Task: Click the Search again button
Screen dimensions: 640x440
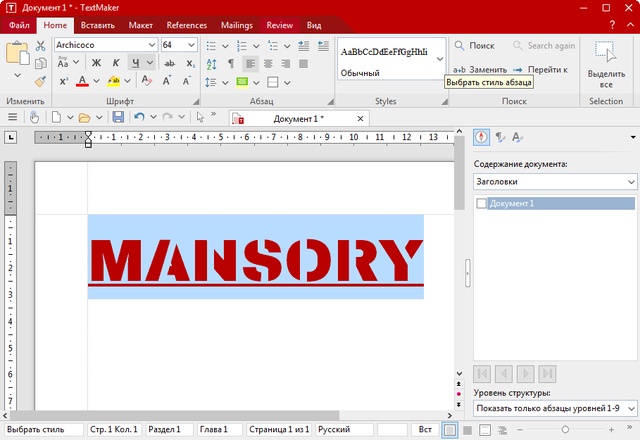Action: click(x=544, y=46)
